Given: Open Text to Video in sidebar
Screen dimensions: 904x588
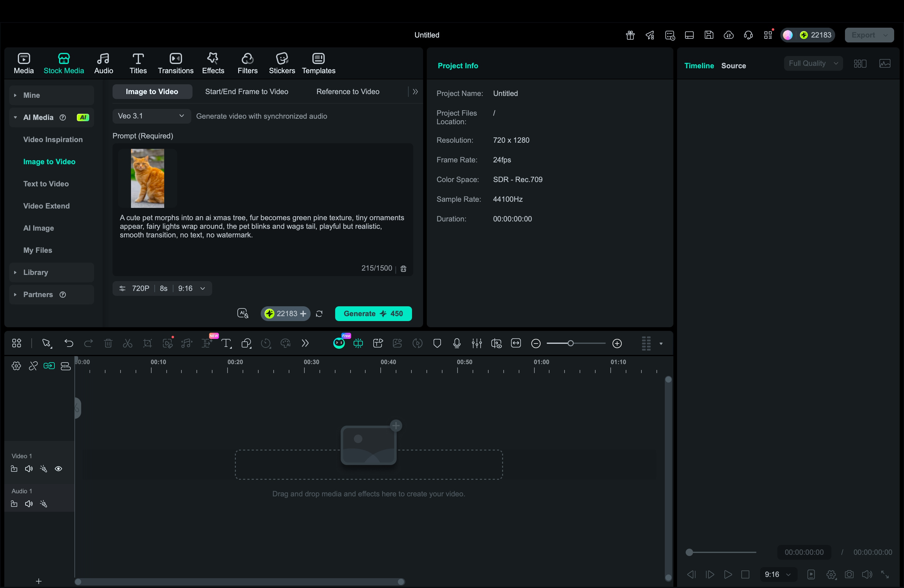Looking at the screenshot, I should [46, 184].
